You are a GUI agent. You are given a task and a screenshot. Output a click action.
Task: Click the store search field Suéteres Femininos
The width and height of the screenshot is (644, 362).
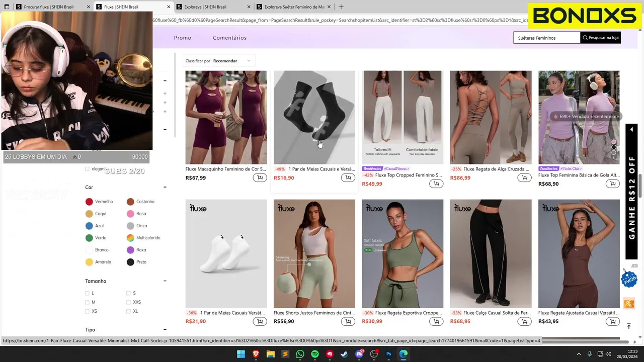[x=547, y=38]
